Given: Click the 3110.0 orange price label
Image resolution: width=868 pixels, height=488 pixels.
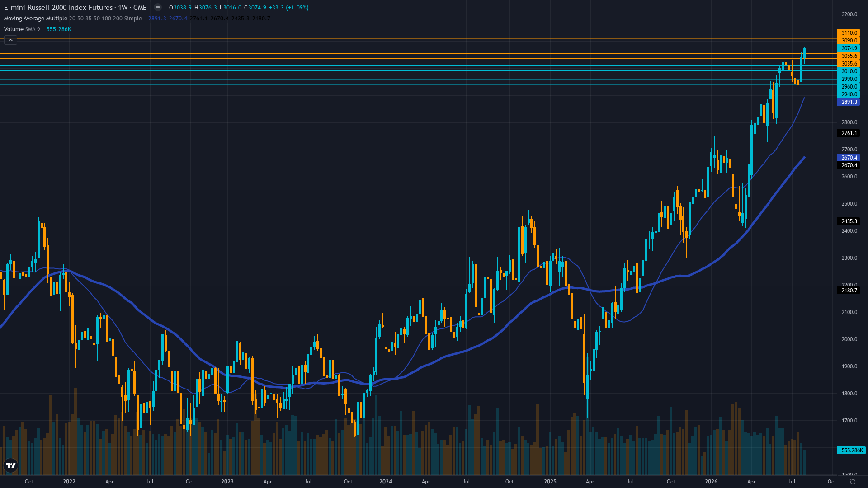Looking at the screenshot, I should pos(849,33).
